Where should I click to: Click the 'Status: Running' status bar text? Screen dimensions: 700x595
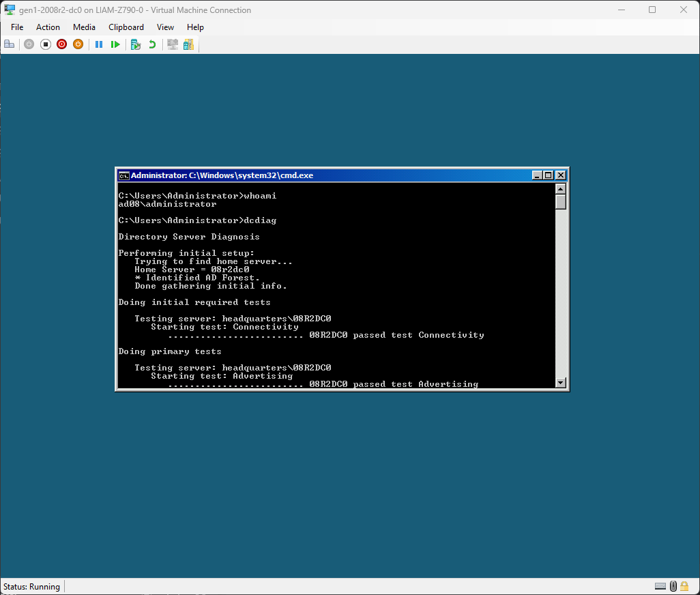tap(31, 587)
